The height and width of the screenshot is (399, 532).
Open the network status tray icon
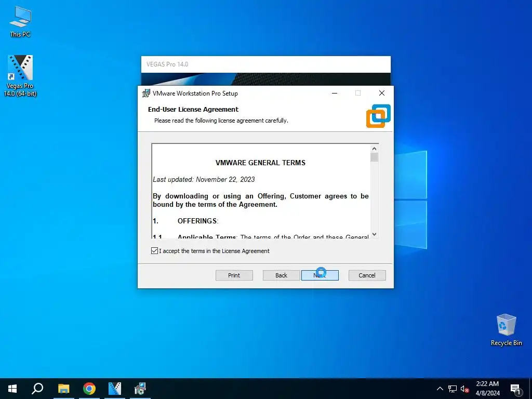point(453,389)
